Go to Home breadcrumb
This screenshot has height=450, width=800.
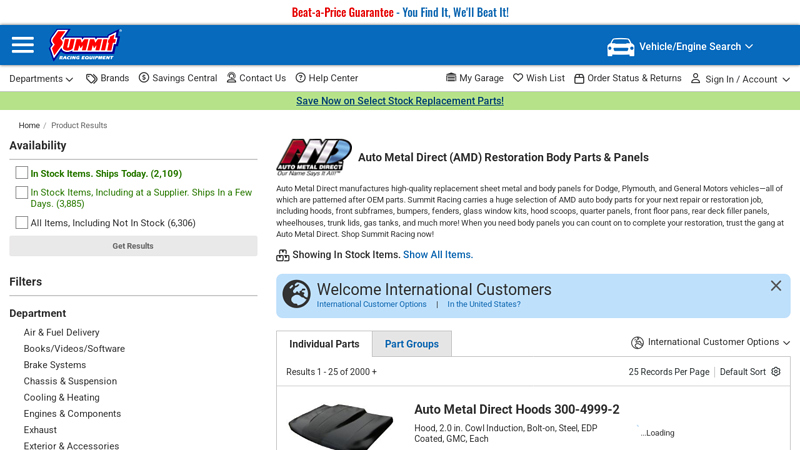[29, 126]
